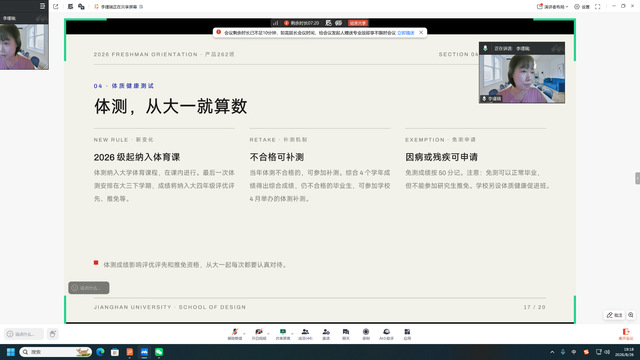
Task: Open meeting settings gear
Action: [582, 7]
